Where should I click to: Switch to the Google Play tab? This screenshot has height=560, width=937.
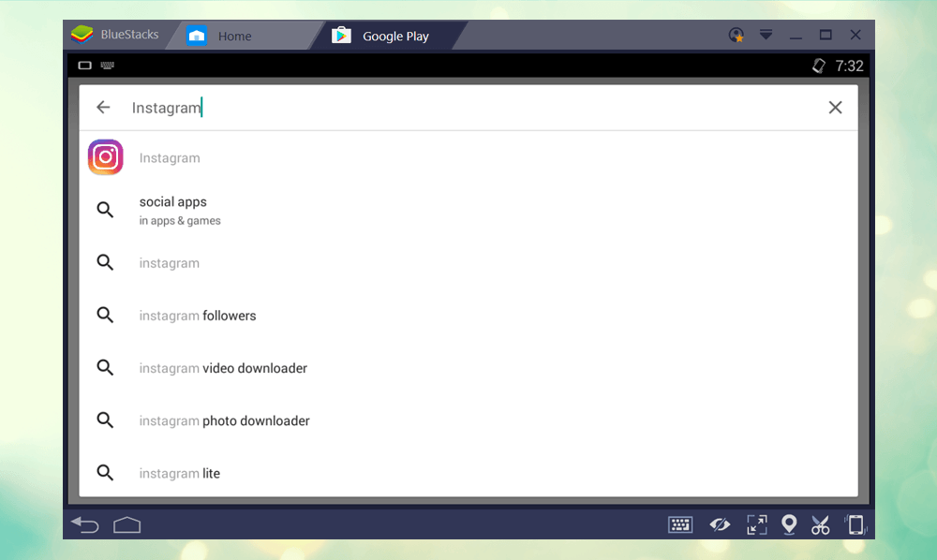pos(394,35)
